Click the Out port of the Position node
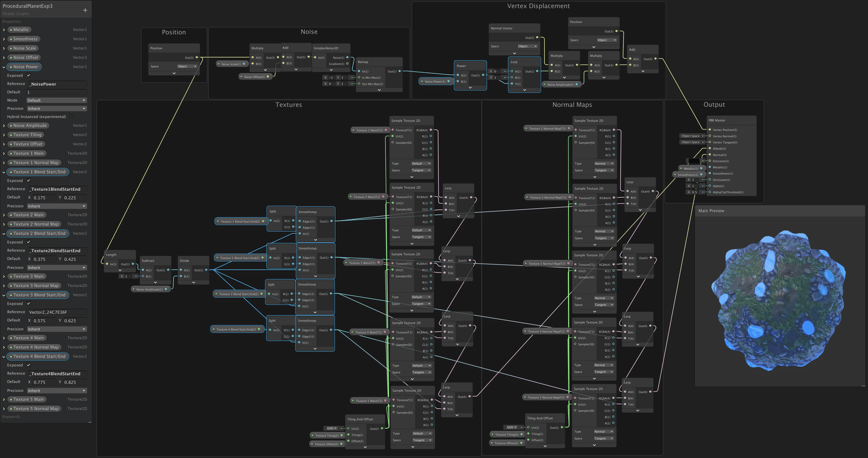Screen dimensions: 868x458 point(196,57)
